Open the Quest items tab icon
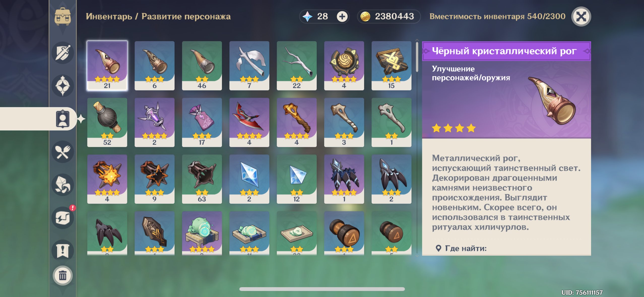Image resolution: width=644 pixels, height=297 pixels. coord(62,250)
